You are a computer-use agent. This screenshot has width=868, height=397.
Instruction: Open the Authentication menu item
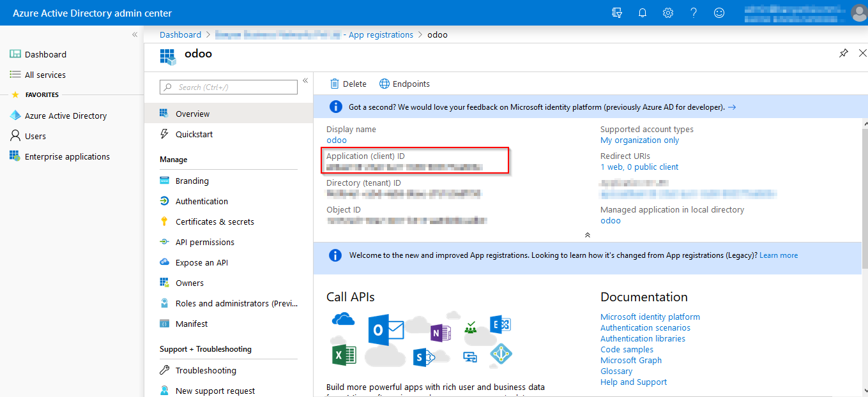tap(201, 201)
